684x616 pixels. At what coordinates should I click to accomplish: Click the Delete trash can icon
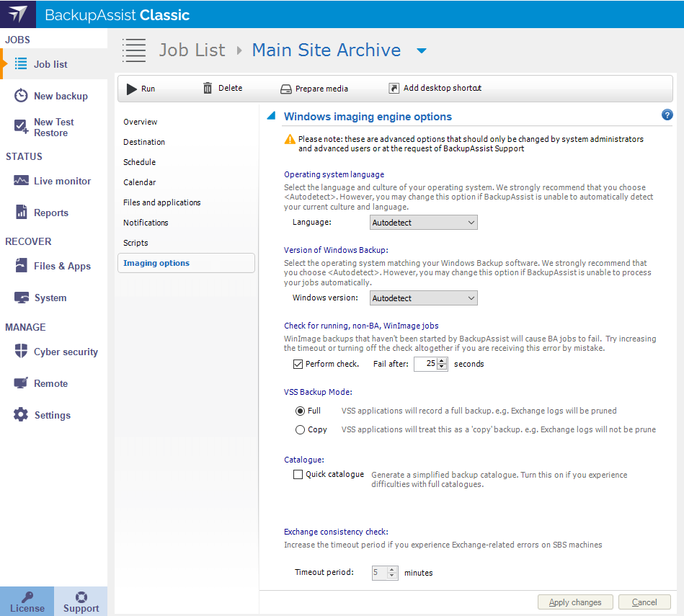click(208, 88)
